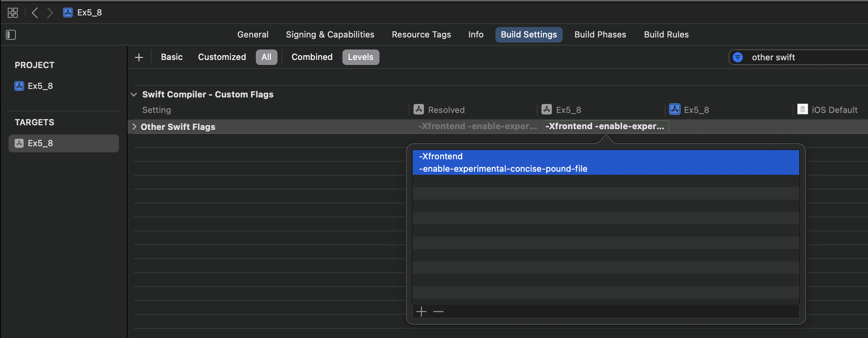Switch to the Info tab

[476, 34]
